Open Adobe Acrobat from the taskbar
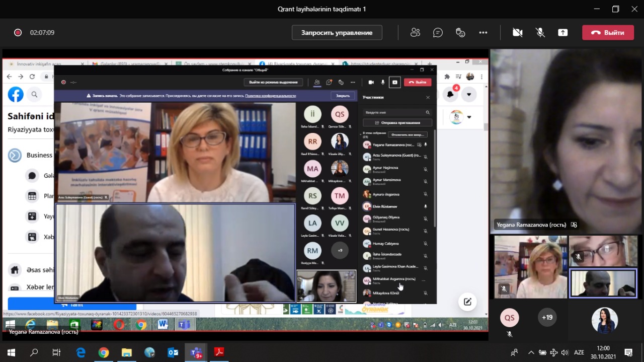The width and height of the screenshot is (644, 362). point(219,352)
